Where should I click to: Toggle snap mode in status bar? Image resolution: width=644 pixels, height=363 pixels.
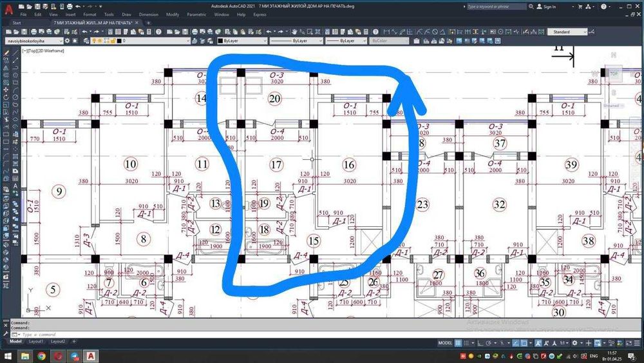[466, 343]
